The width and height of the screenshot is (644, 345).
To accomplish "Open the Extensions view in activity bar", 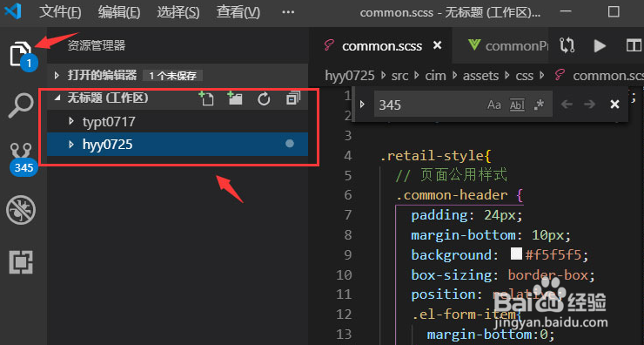I will coord(21,261).
